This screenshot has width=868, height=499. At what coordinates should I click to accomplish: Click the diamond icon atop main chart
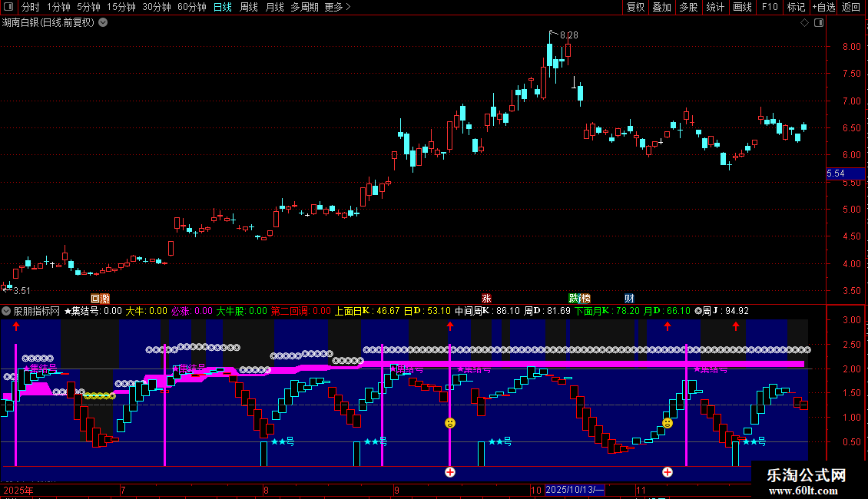pos(804,23)
